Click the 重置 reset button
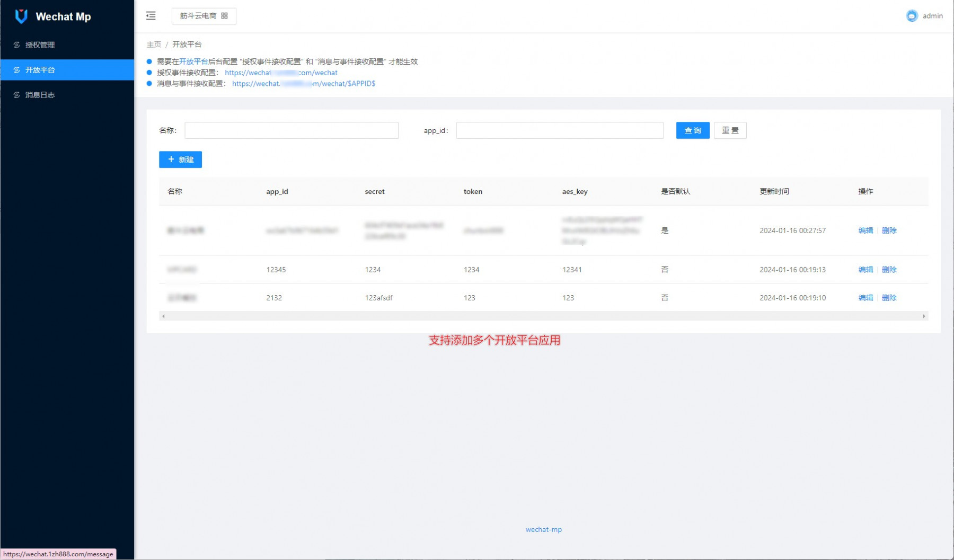Viewport: 954px width, 560px height. coord(730,130)
